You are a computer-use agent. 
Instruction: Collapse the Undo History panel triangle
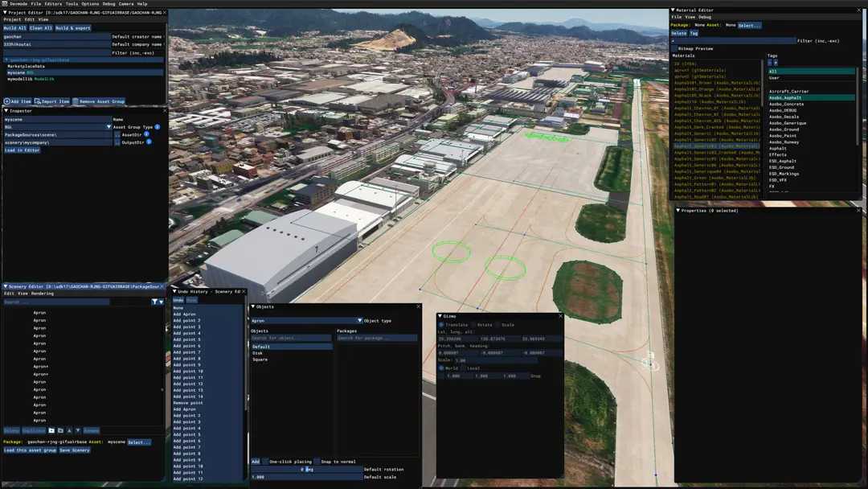pyautogui.click(x=174, y=291)
